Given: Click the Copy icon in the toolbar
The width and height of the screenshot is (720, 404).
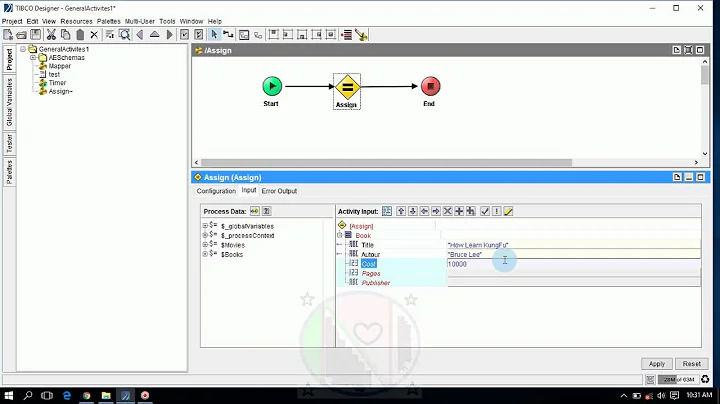Looking at the screenshot, I should click(65, 34).
